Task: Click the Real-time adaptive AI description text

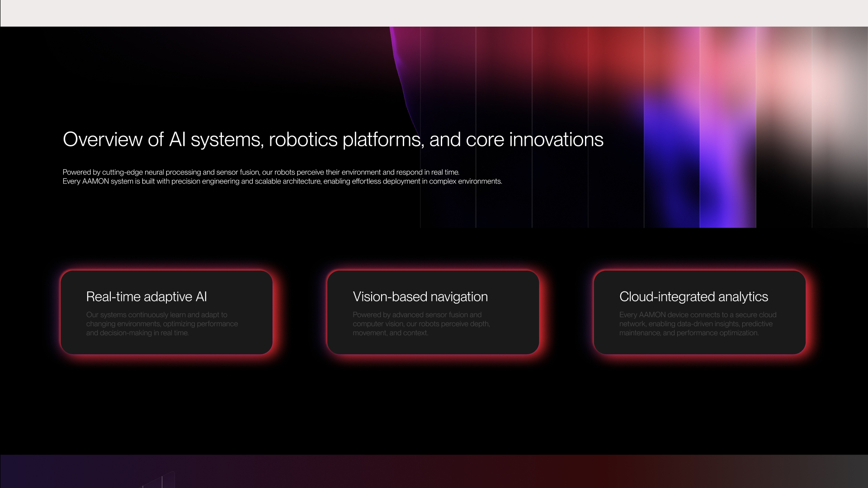Action: 162,324
